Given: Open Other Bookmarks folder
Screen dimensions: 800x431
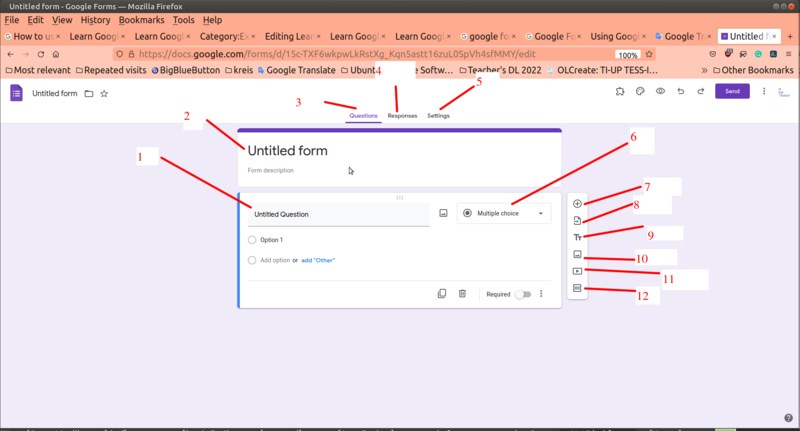Looking at the screenshot, I should pyautogui.click(x=753, y=70).
